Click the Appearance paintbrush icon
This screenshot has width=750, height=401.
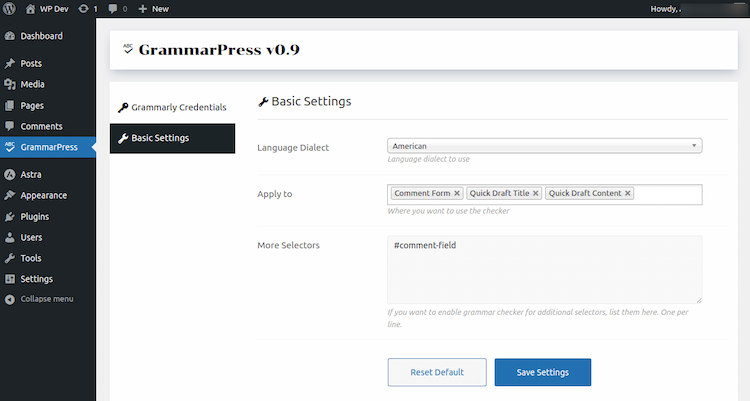pos(10,195)
